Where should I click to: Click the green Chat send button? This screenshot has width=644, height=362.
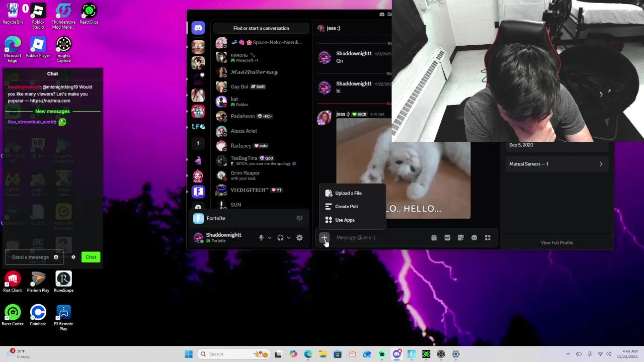click(x=91, y=257)
